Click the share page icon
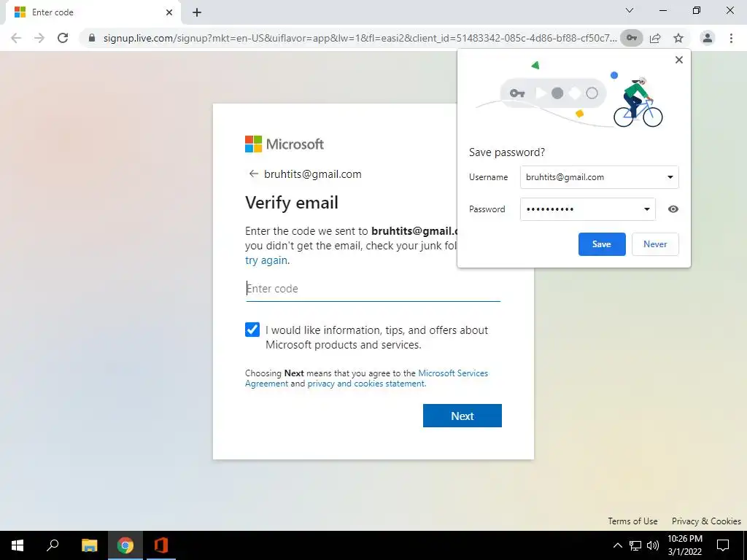The width and height of the screenshot is (747, 560). click(x=655, y=38)
